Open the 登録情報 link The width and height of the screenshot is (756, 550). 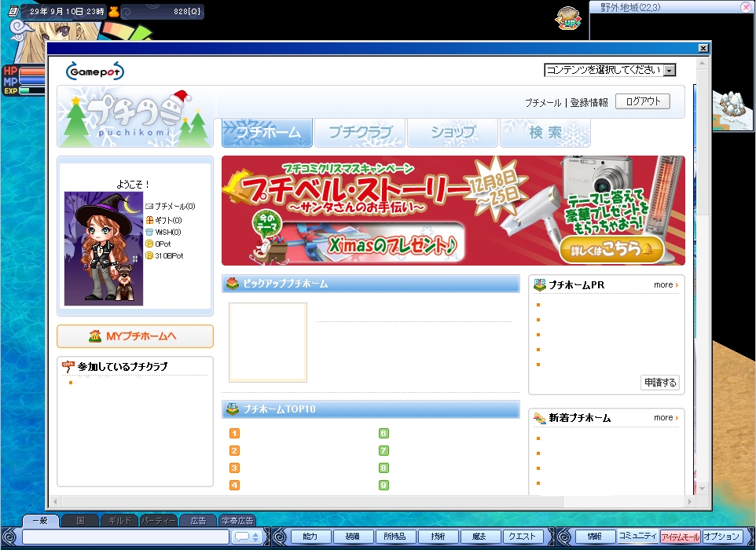tap(589, 103)
